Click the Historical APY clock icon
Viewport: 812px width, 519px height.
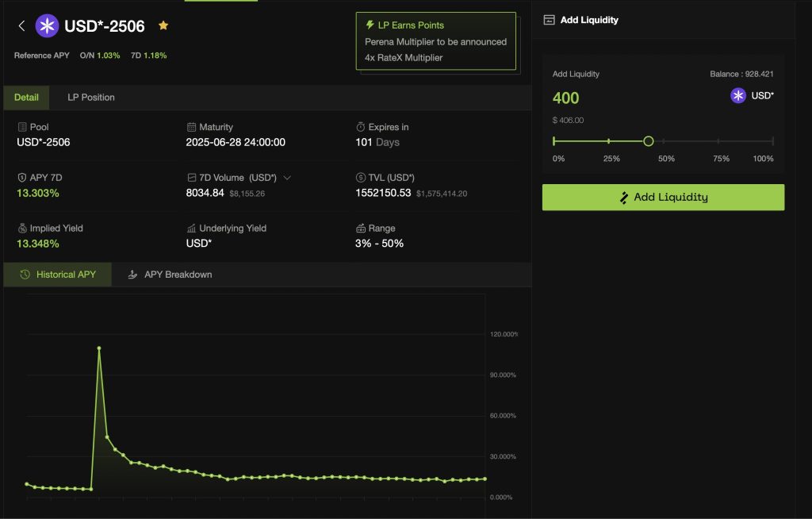pyautogui.click(x=25, y=275)
